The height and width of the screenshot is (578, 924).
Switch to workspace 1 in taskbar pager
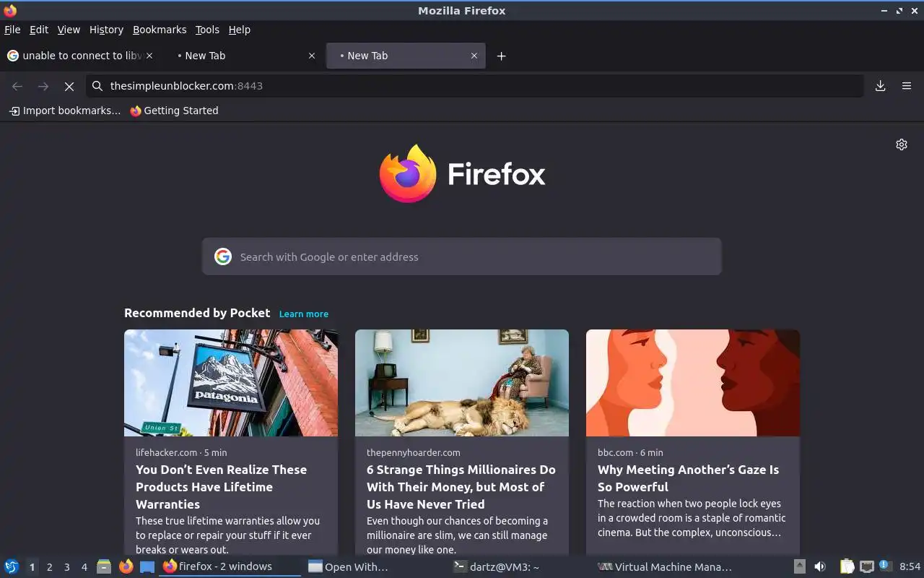pyautogui.click(x=32, y=567)
